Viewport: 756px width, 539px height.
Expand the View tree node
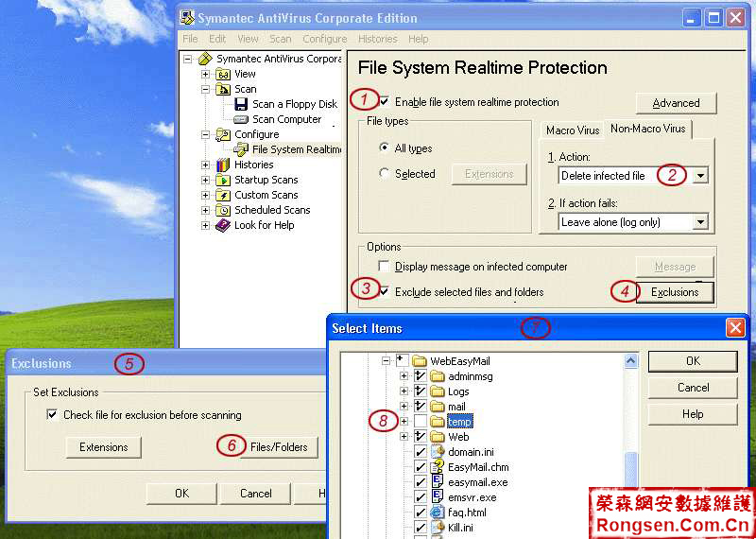pyautogui.click(x=205, y=74)
